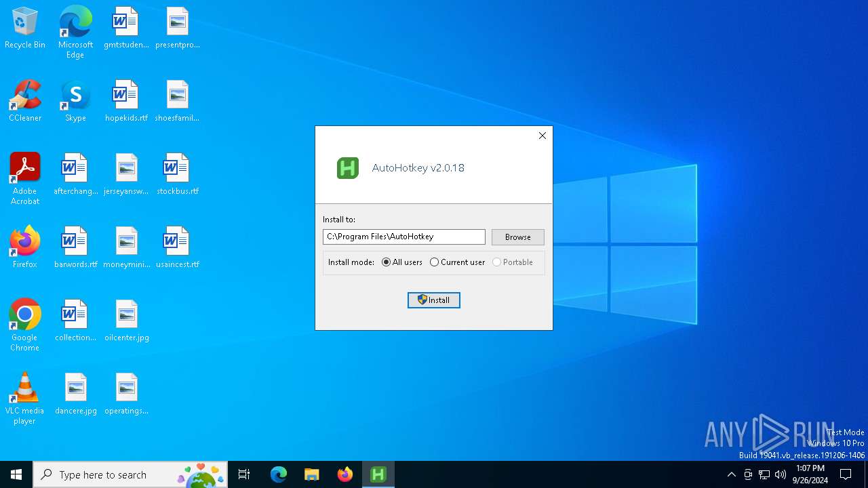868x488 pixels.
Task: Select the Current user install mode
Action: [x=457, y=262]
